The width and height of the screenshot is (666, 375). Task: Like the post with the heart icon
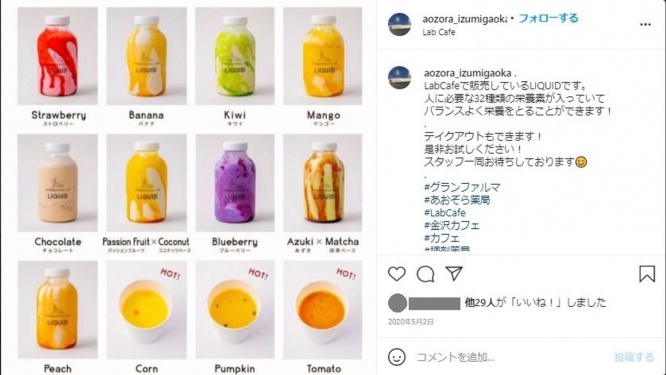tap(397, 274)
